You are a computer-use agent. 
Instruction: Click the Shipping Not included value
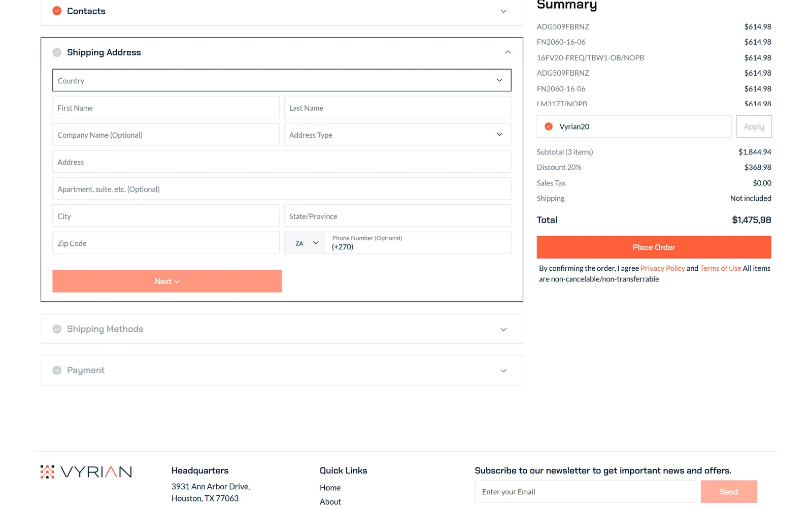click(751, 198)
